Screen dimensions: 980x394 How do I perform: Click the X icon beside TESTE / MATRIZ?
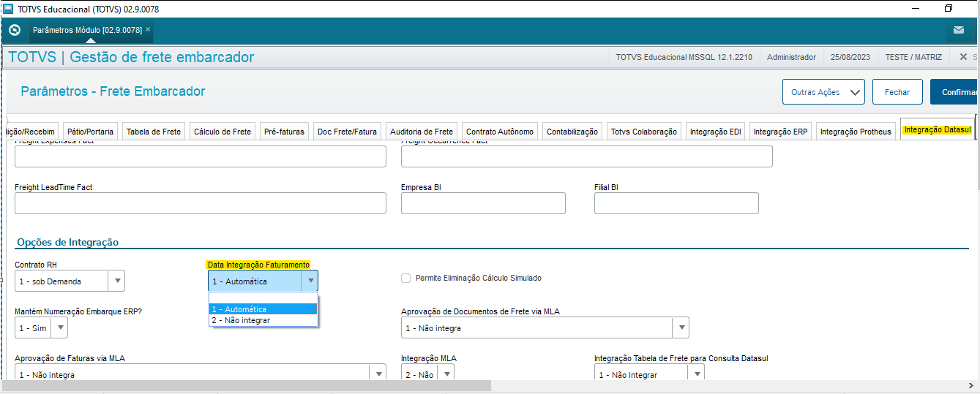pyautogui.click(x=963, y=57)
